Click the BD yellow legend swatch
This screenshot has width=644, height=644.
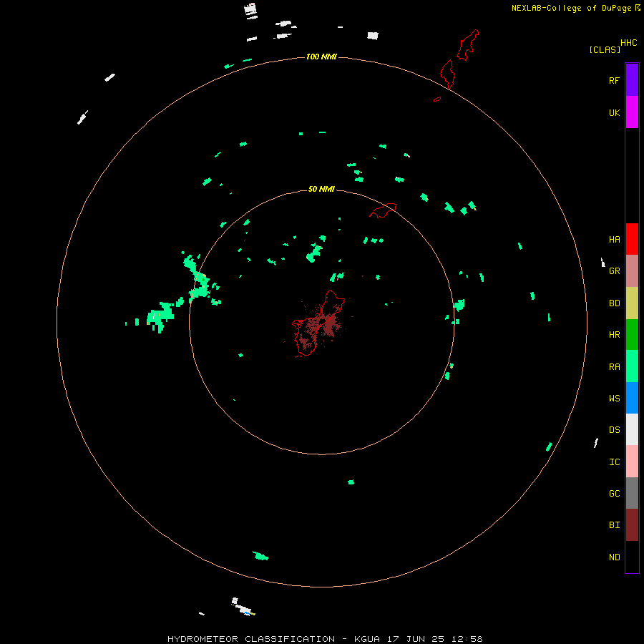pyautogui.click(x=632, y=303)
